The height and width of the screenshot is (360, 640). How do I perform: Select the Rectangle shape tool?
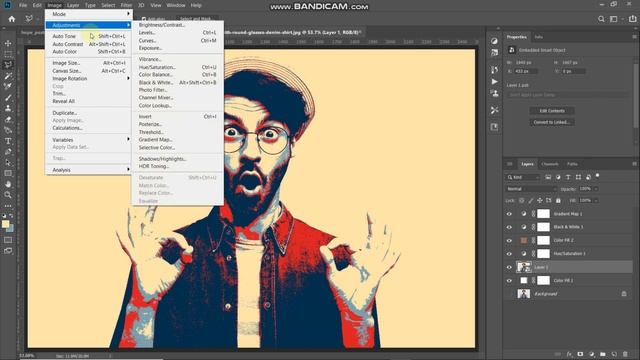tap(8, 173)
